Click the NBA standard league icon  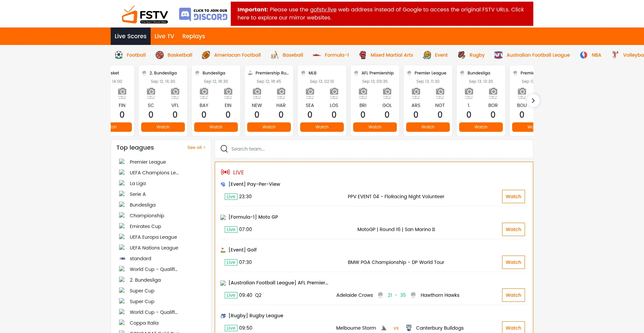pos(122,259)
